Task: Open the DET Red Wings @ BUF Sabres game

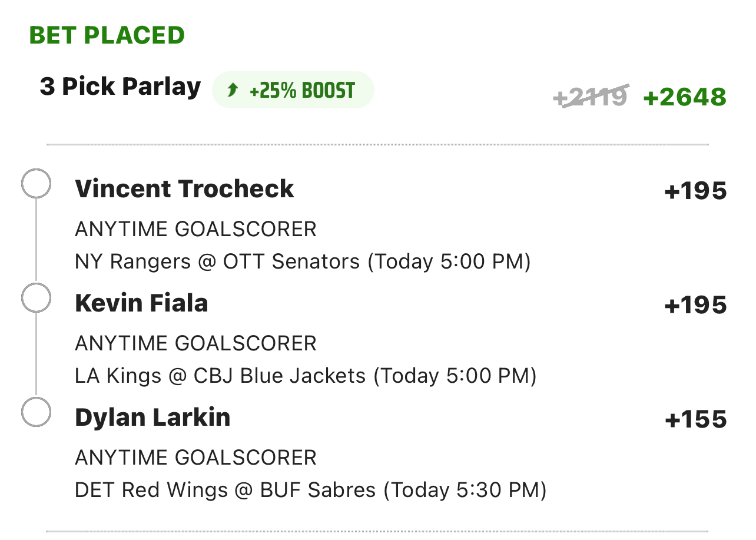Action: coord(310,489)
